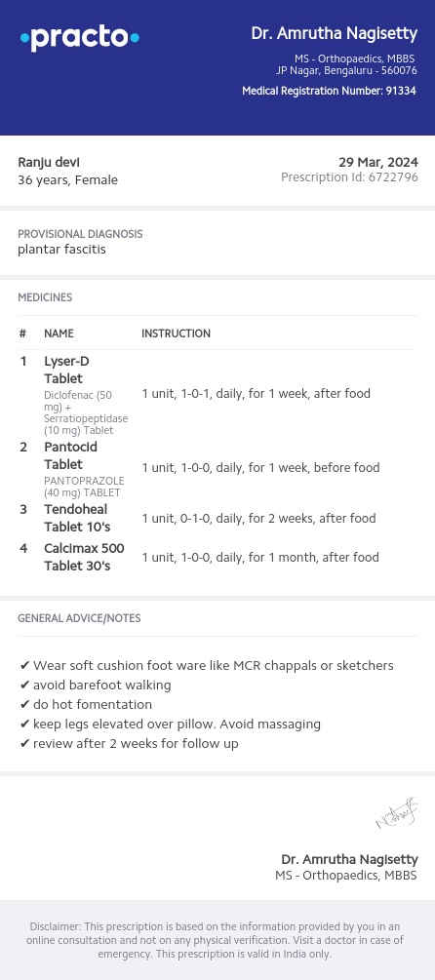Click the NAME column header
The image size is (435, 980).
pos(59,333)
